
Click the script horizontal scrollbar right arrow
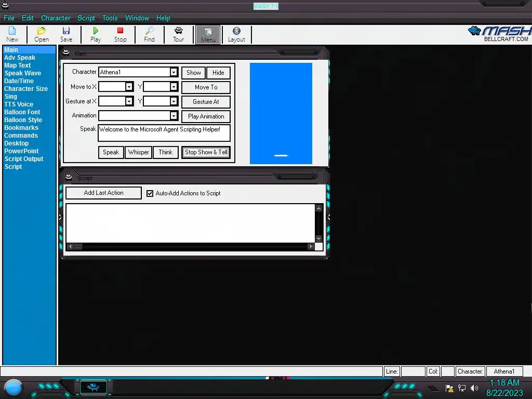coord(311,247)
